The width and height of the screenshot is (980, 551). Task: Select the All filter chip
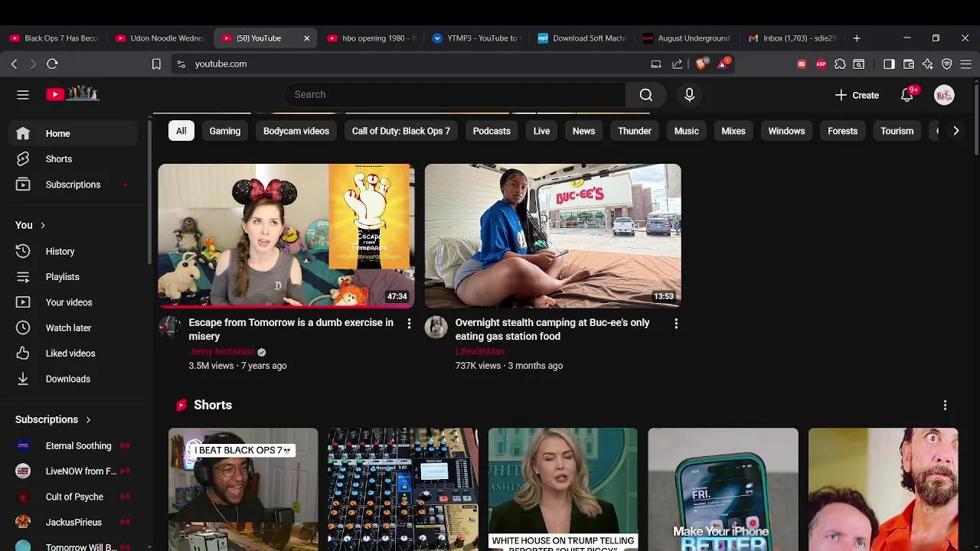pos(181,131)
